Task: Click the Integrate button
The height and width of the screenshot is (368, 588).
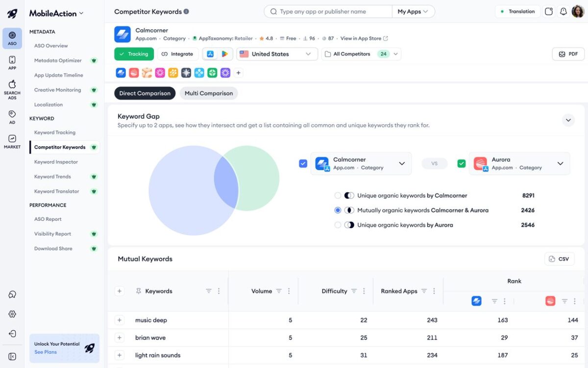Action: point(177,54)
